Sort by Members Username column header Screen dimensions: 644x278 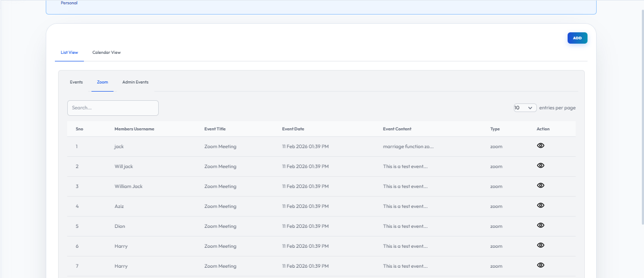(135, 129)
